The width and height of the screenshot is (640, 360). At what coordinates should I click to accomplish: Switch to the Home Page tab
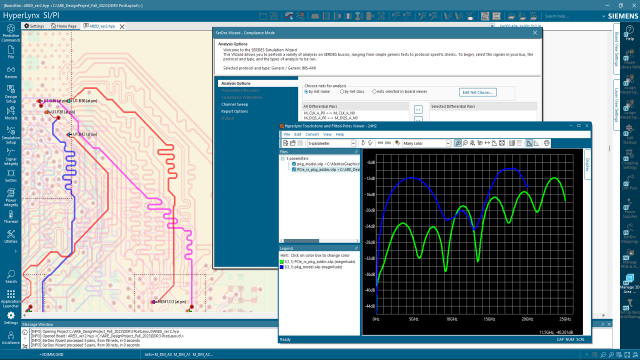[64, 26]
